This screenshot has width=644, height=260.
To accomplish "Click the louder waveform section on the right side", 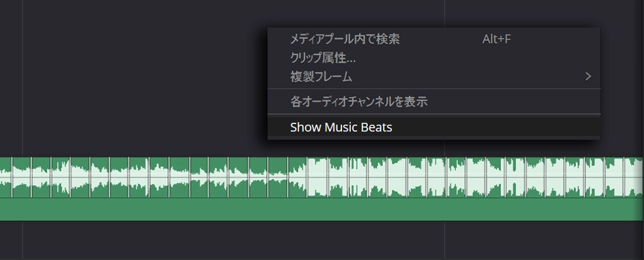I will point(503,178).
